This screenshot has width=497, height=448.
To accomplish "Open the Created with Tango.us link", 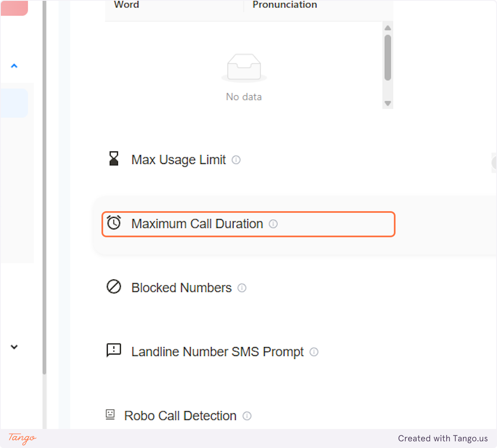I will tap(443, 438).
